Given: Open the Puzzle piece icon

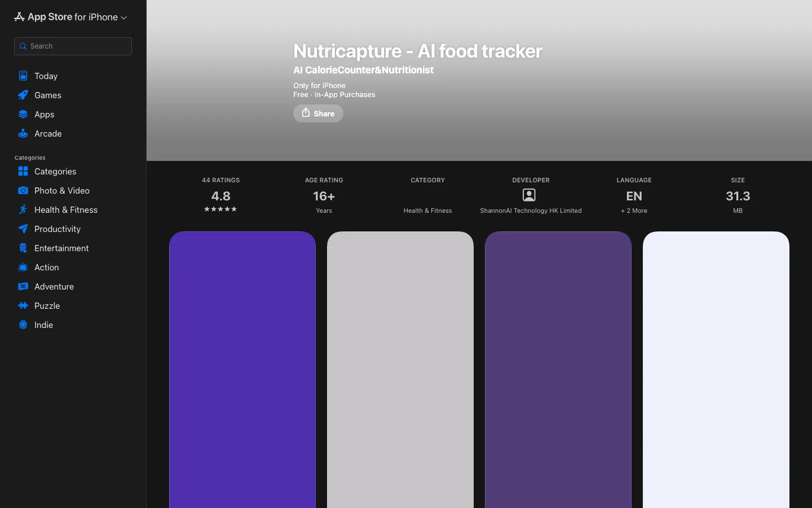Looking at the screenshot, I should [x=23, y=305].
